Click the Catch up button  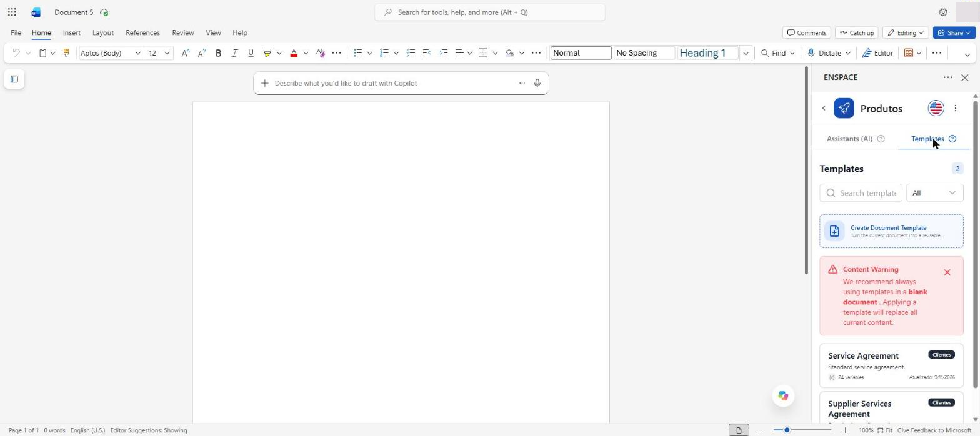[856, 32]
